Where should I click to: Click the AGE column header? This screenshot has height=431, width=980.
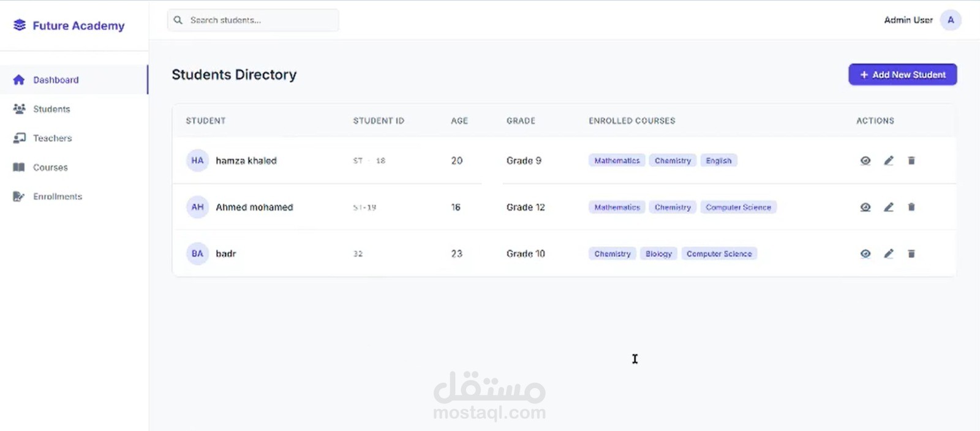(x=459, y=121)
